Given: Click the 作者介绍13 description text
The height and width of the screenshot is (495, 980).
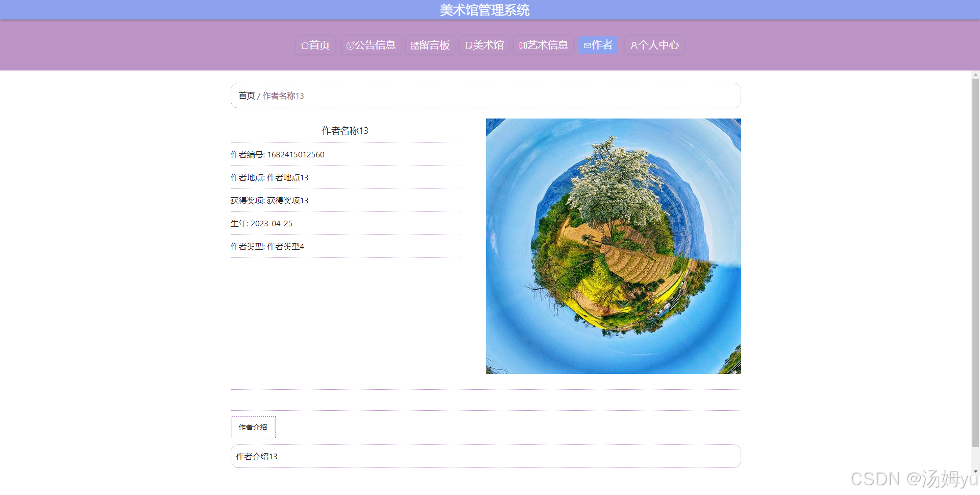Looking at the screenshot, I should pos(257,456).
